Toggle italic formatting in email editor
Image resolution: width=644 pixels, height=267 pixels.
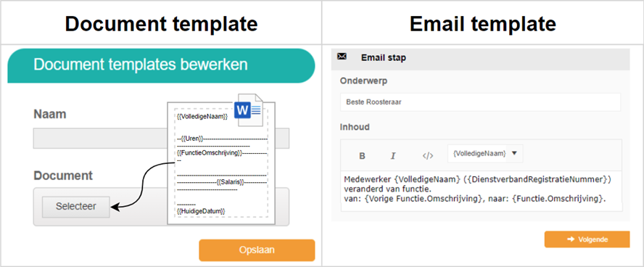tap(393, 156)
